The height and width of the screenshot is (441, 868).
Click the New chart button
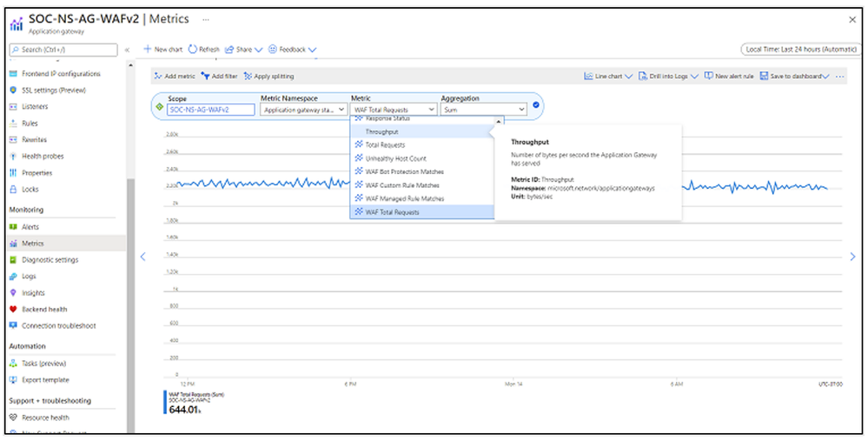tap(163, 50)
